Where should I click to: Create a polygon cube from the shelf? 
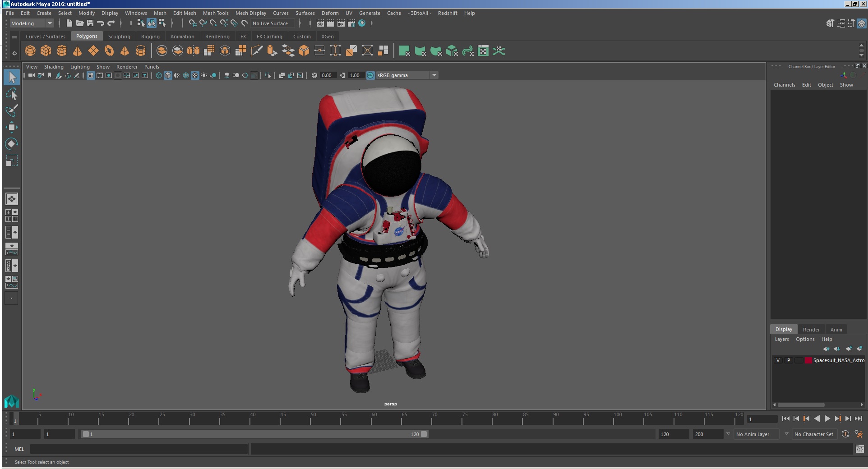[x=46, y=51]
